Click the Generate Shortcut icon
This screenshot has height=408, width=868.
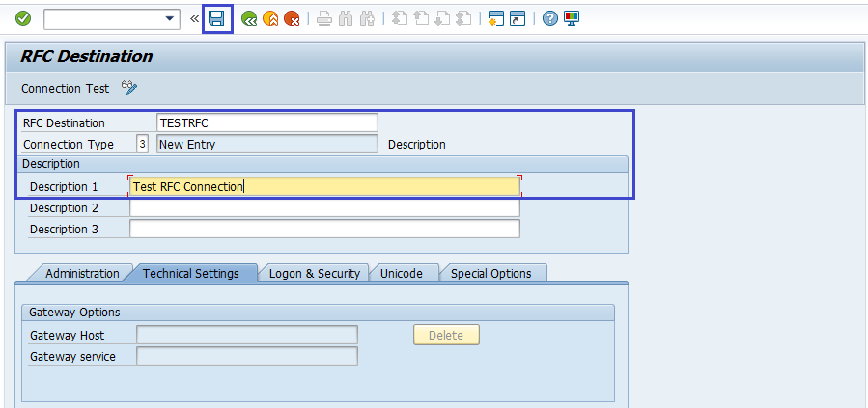tap(518, 18)
